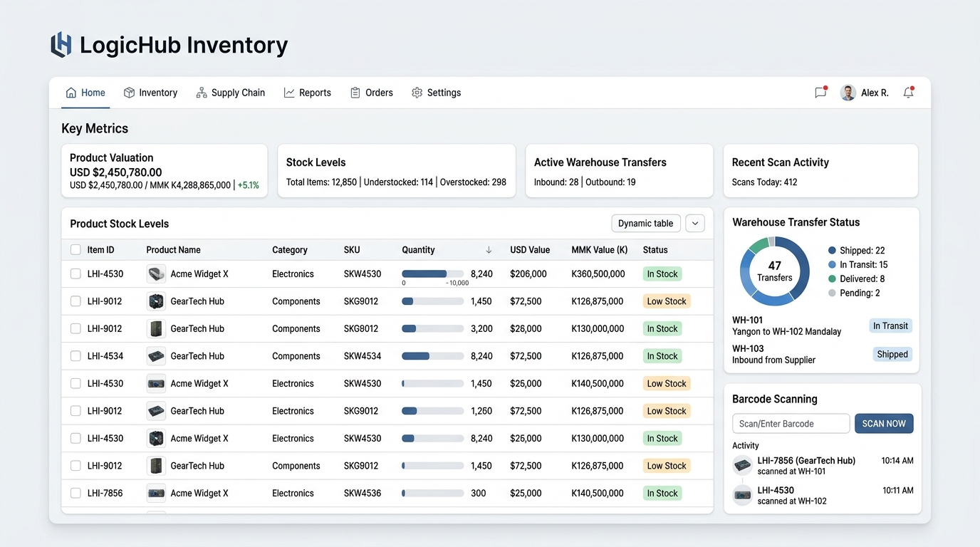
Task: Click the Delivered: 8 legend entry
Action: 857,279
